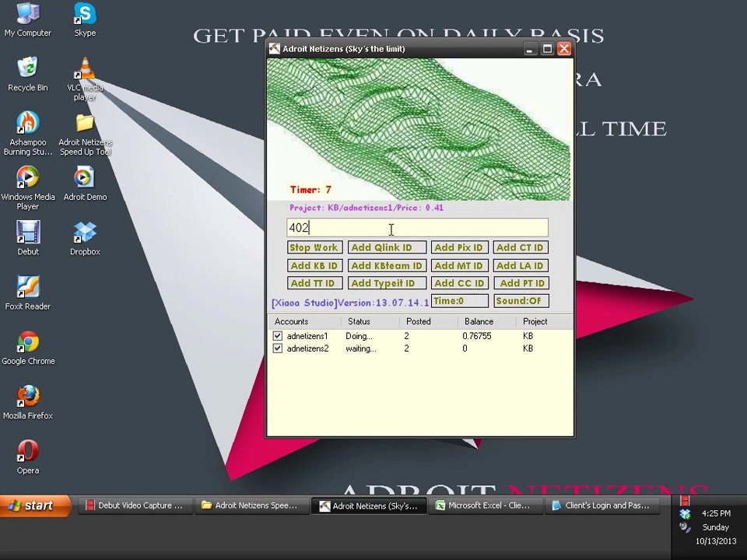747x560 pixels.
Task: Select the Mozilla Firefox shortcut
Action: [28, 402]
